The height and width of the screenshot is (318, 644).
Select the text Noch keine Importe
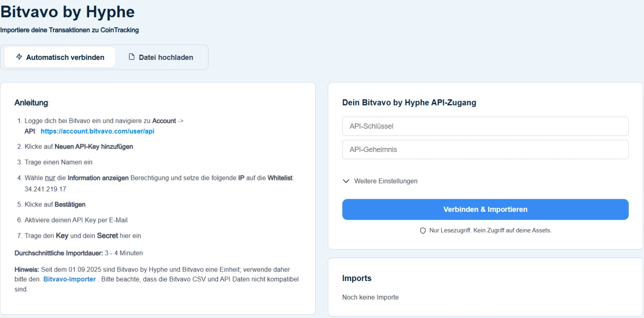370,297
